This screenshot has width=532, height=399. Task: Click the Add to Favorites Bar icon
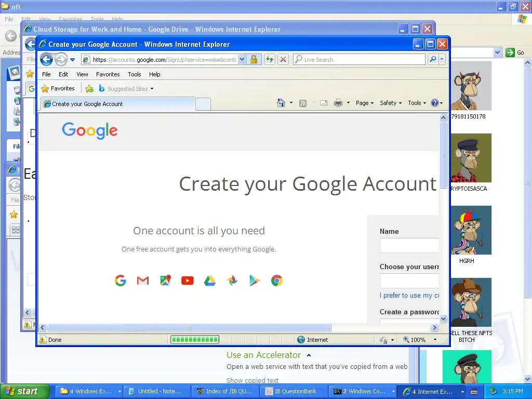(89, 88)
